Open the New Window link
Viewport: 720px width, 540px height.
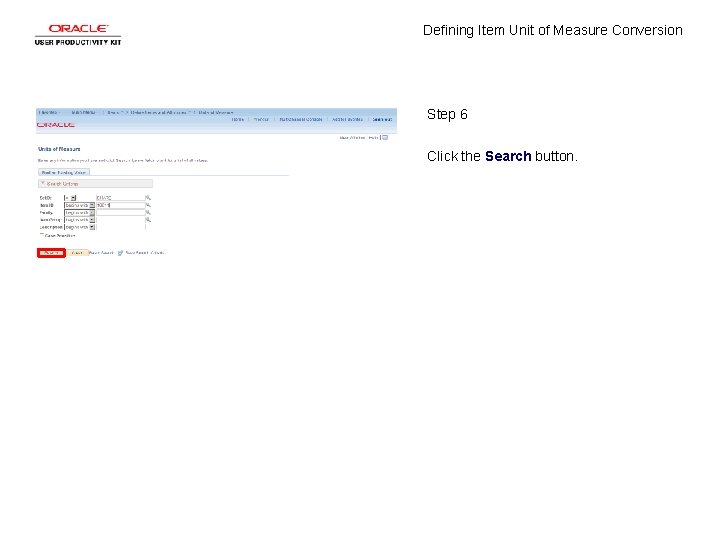point(352,138)
